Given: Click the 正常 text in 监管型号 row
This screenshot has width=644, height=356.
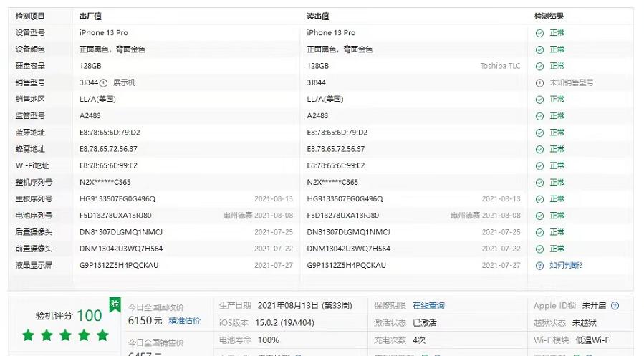Looking at the screenshot, I should (557, 116).
